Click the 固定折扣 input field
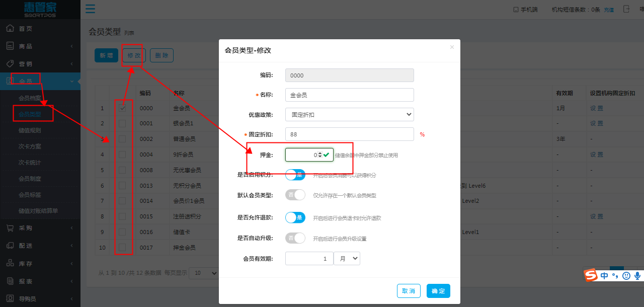Viewport: 644px width, 307px height. coord(350,134)
